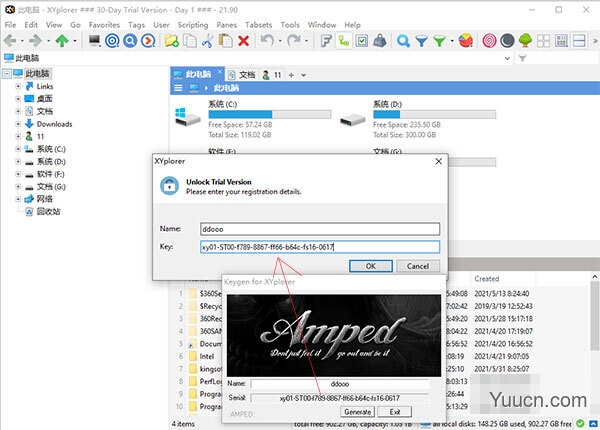The width and height of the screenshot is (600, 430).
Task: Click the Find Files magnifier icon
Action: click(403, 41)
